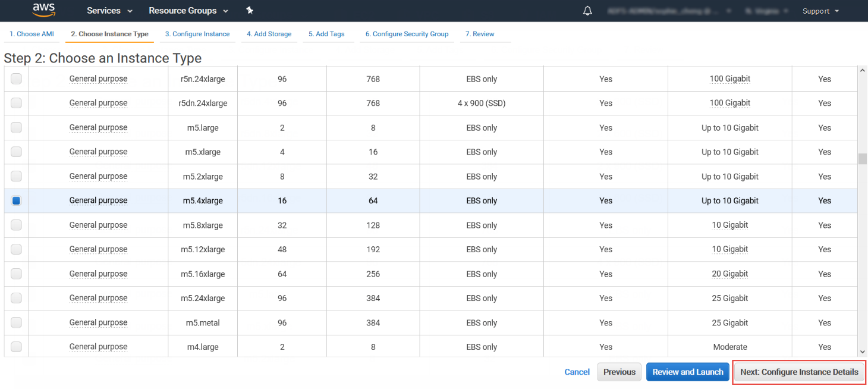Expand the Resource Groups menu

[x=188, y=10]
